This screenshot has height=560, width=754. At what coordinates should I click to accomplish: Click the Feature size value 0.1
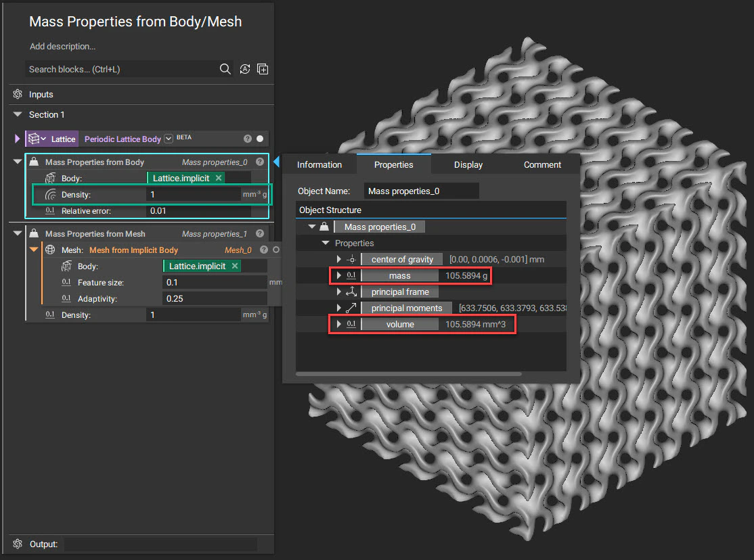(x=215, y=282)
